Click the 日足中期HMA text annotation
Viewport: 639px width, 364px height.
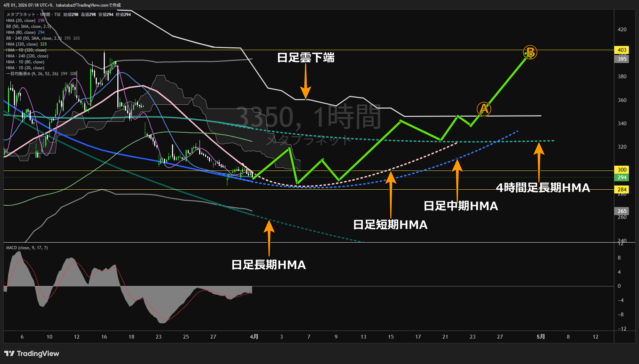(461, 206)
